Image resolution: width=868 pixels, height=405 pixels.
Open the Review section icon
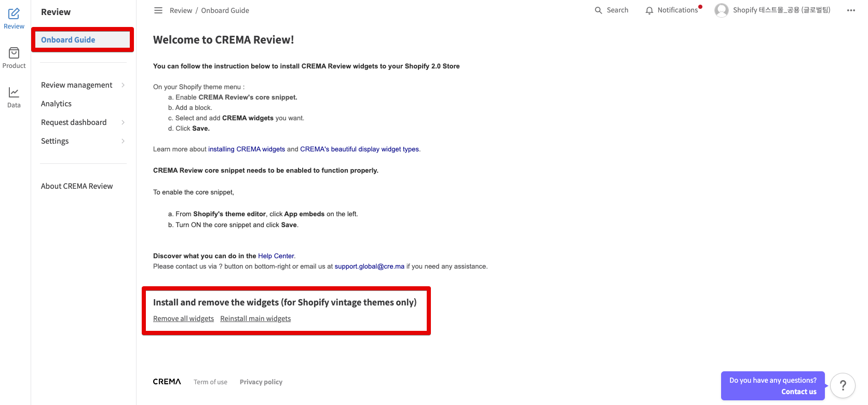14,14
